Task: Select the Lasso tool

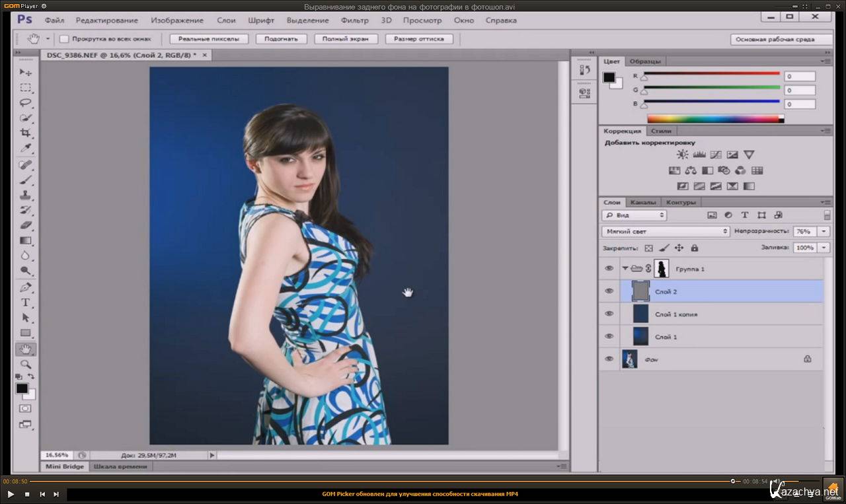Action: click(25, 102)
